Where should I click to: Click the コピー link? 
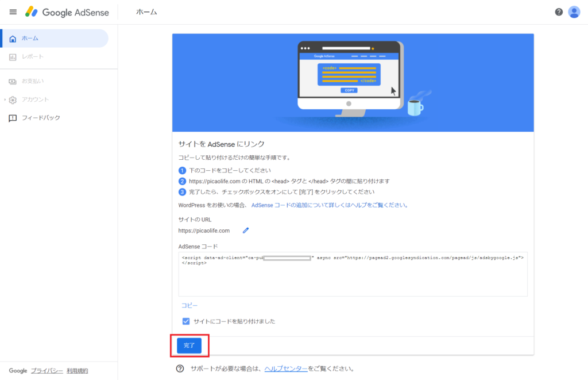(x=189, y=306)
